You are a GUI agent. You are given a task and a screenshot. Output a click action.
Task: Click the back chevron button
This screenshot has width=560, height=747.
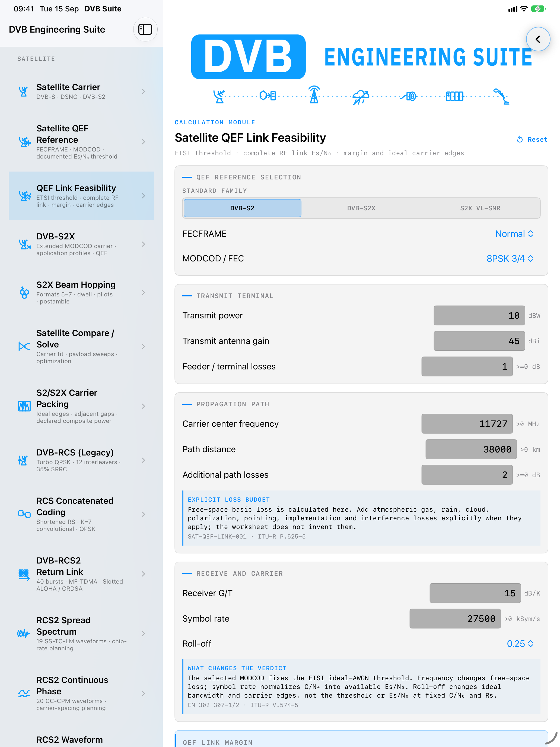click(538, 39)
